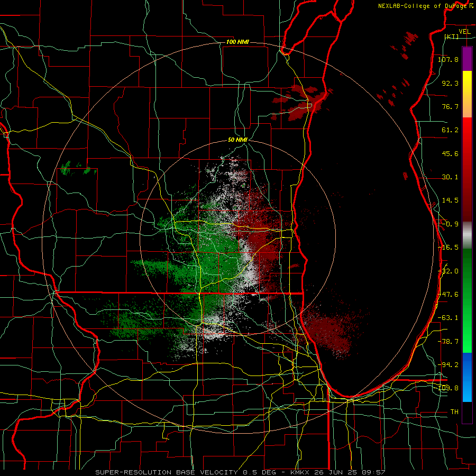The image size is (476, 476).
Task: Click the TH legend label
Action: pos(454,412)
